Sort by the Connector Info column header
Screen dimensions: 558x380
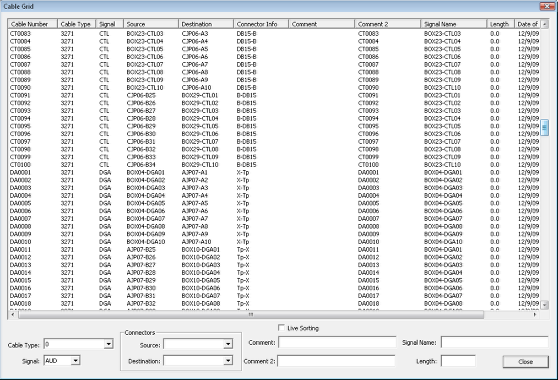(261, 24)
